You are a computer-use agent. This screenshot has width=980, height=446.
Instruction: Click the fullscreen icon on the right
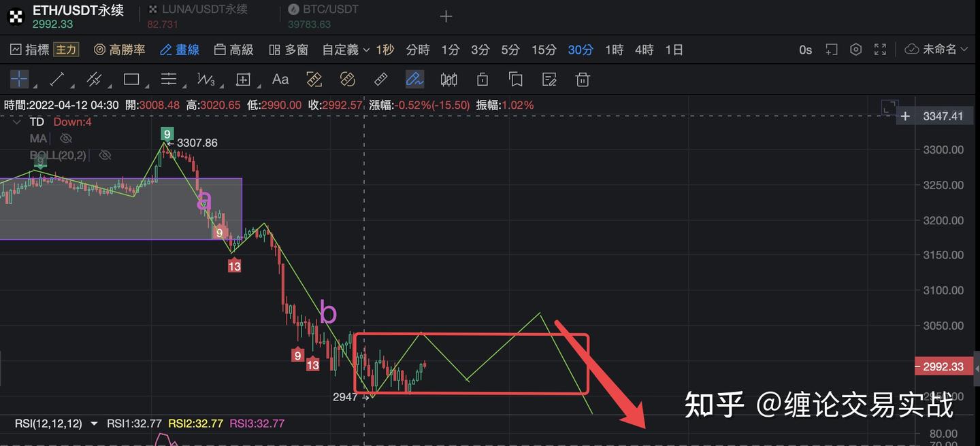(x=880, y=49)
